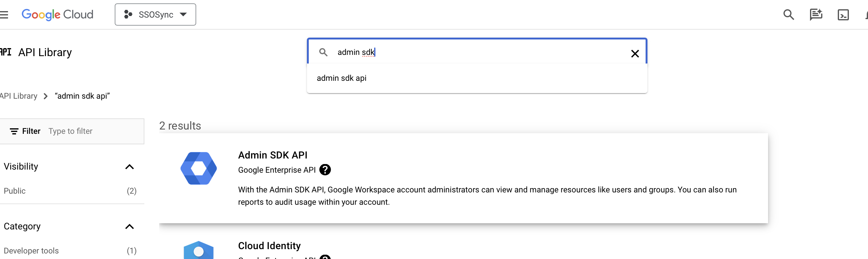Click the Google Enterprise API help icon
The image size is (868, 259).
pos(325,170)
